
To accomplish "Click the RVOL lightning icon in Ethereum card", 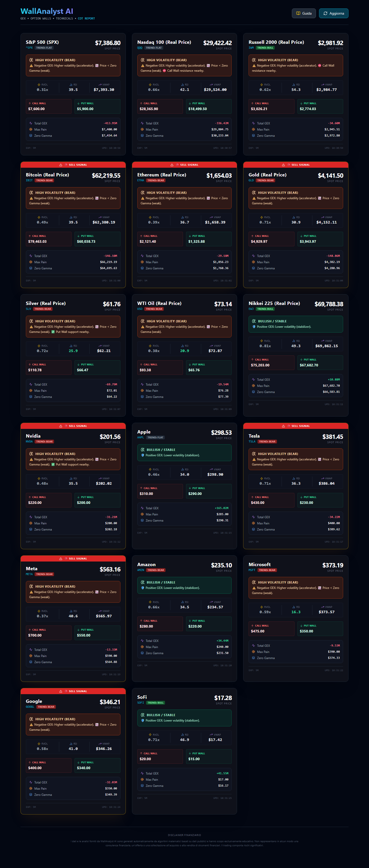I will click(150, 217).
